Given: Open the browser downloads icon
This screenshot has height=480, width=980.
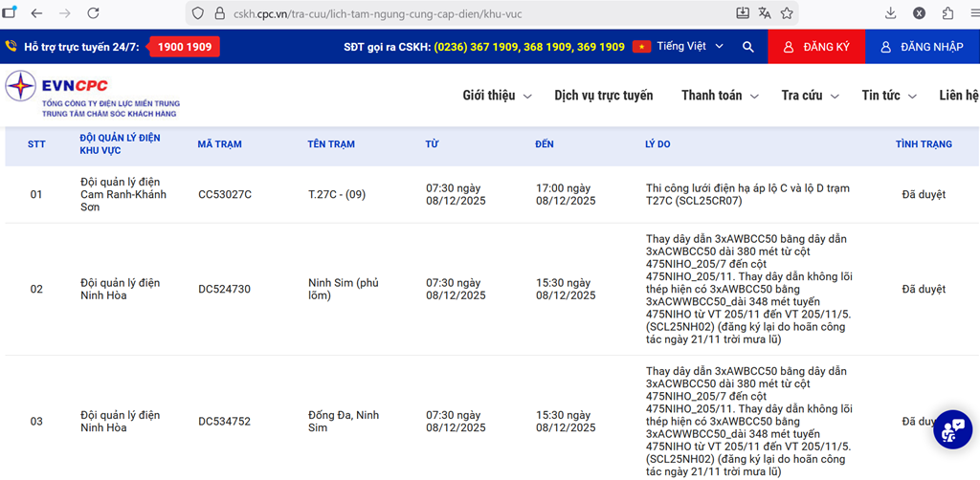Looking at the screenshot, I should coord(890,13).
